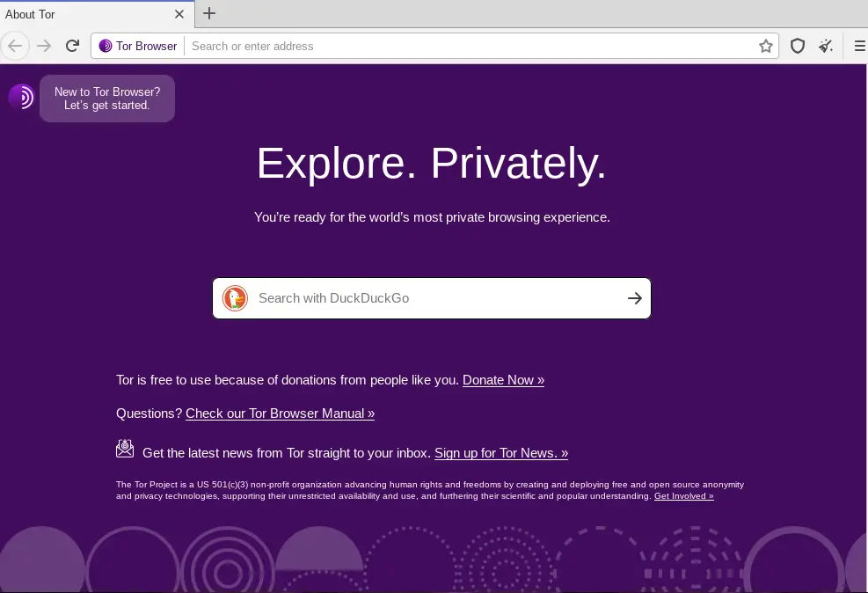Click the Tor Browser identity icon in address bar
868x593 pixels.
pyautogui.click(x=106, y=46)
